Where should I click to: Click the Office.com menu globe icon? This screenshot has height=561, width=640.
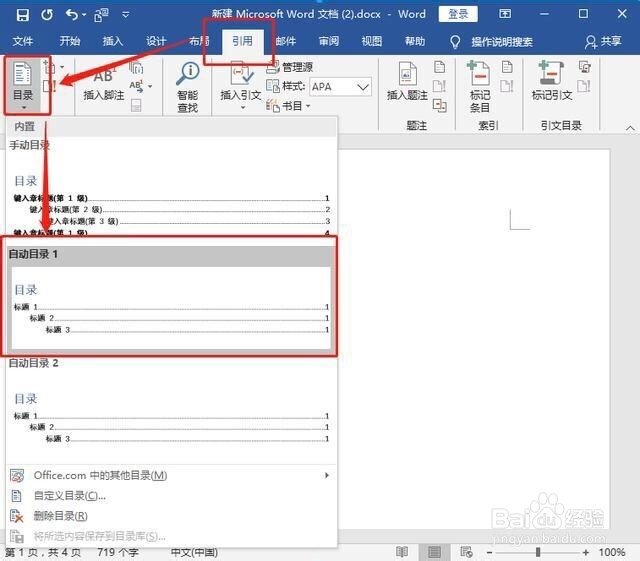[x=17, y=476]
